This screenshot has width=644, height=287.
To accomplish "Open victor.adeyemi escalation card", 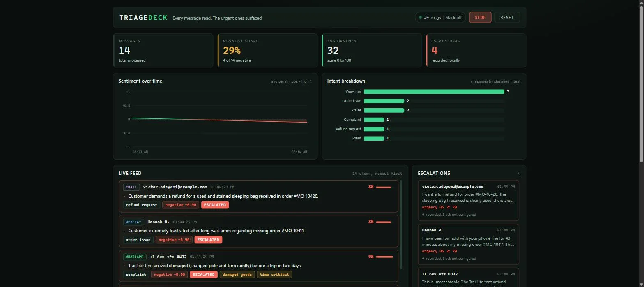I will pos(468,200).
